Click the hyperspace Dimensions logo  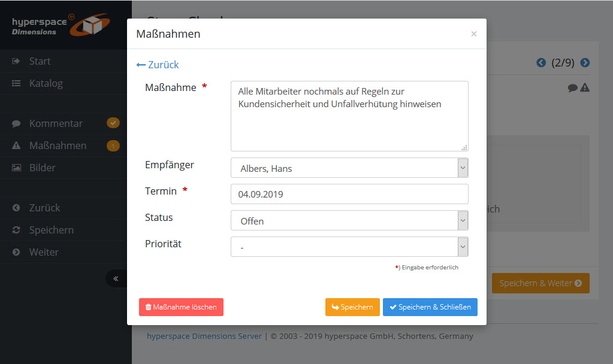[60, 25]
